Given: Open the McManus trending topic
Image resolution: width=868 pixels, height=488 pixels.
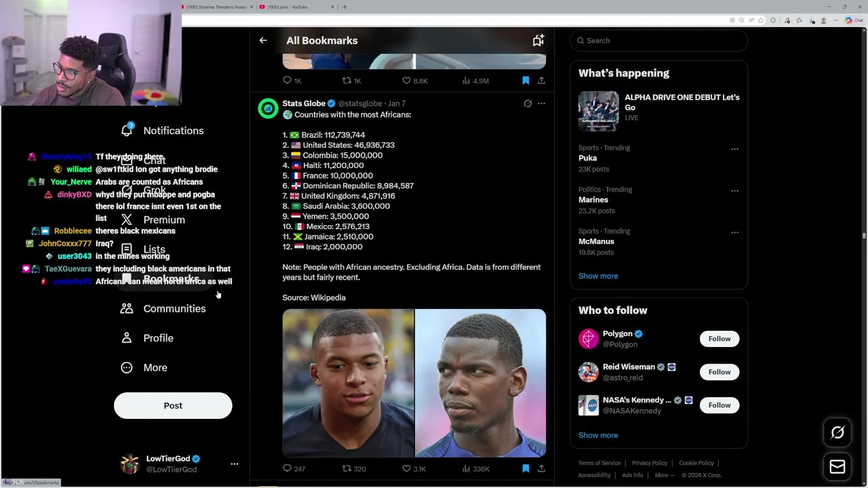Looking at the screenshot, I should (x=596, y=241).
